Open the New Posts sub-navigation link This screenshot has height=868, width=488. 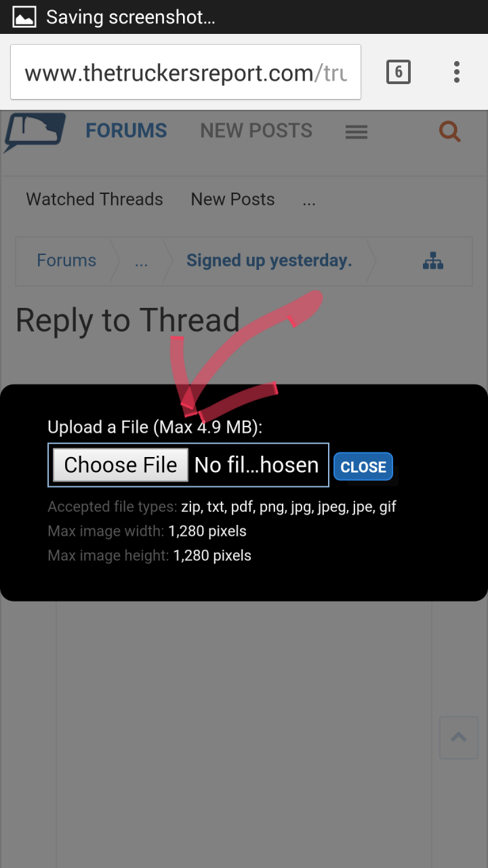(232, 199)
